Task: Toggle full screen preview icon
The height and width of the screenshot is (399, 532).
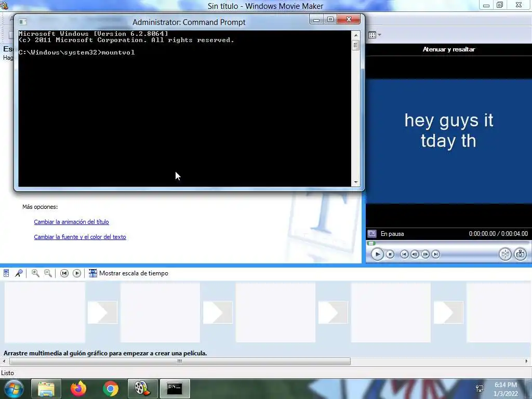Action: point(372,234)
